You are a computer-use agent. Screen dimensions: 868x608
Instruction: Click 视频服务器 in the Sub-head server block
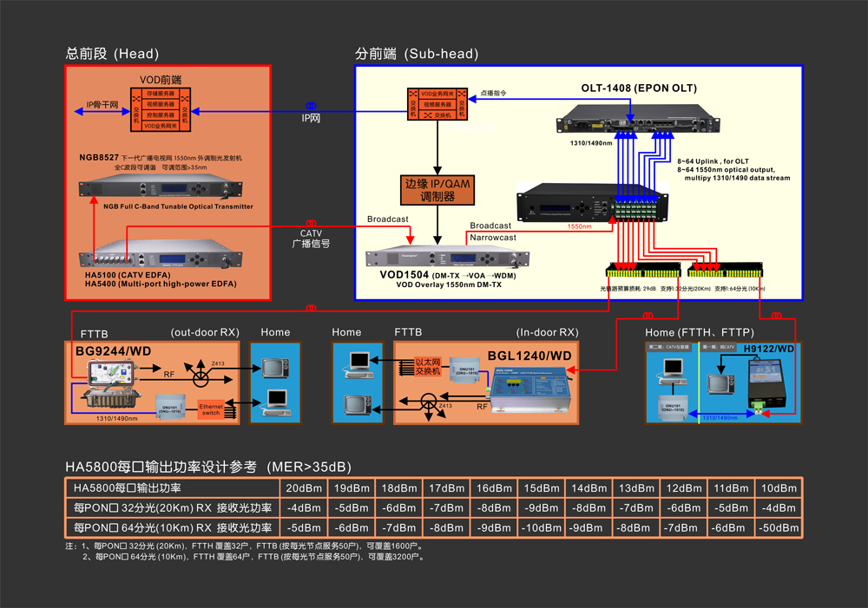[437, 105]
